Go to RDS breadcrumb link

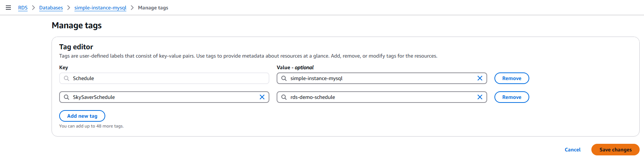[x=23, y=8]
